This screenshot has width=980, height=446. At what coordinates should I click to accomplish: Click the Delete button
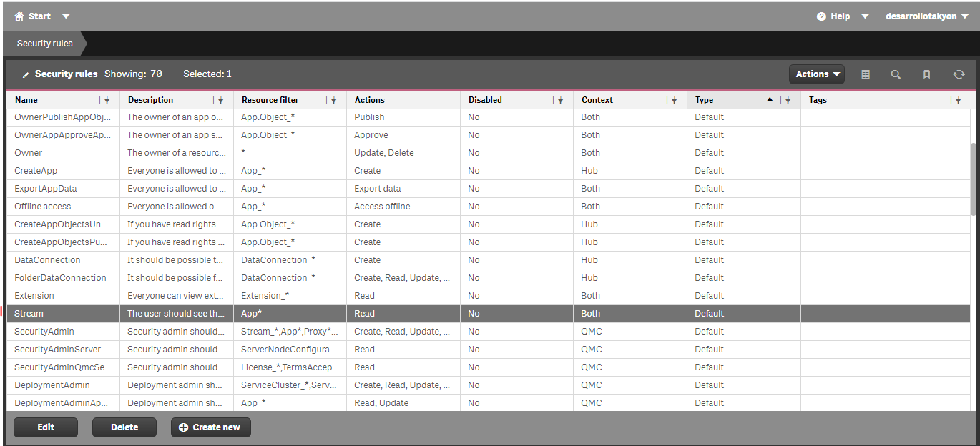[124, 427]
